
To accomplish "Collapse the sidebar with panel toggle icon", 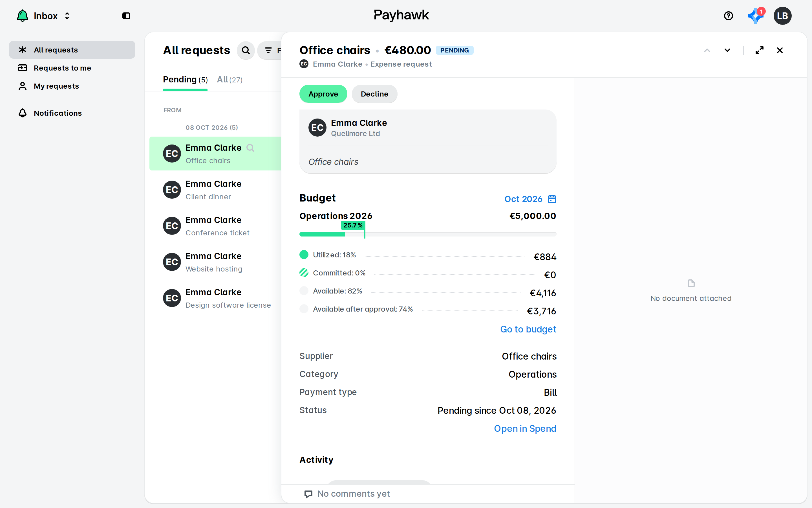I will click(126, 16).
